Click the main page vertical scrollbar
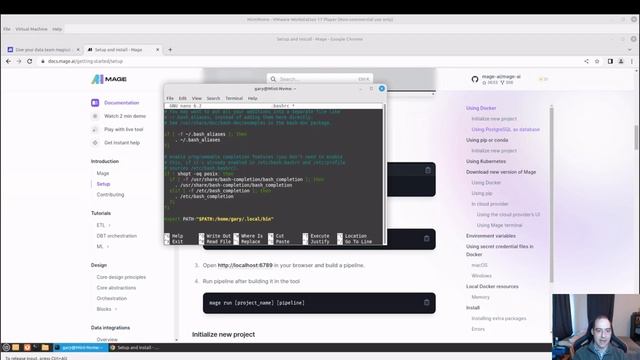The image size is (640, 360). pos(636,138)
